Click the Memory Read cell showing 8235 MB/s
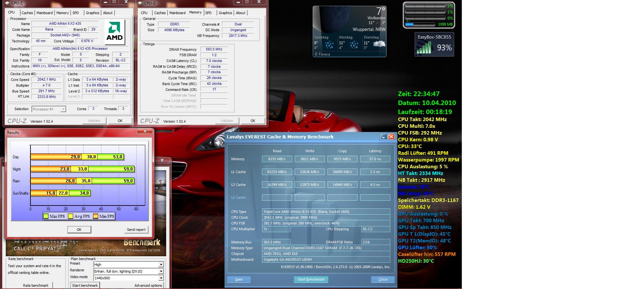The height and width of the screenshot is (289, 644). click(277, 159)
